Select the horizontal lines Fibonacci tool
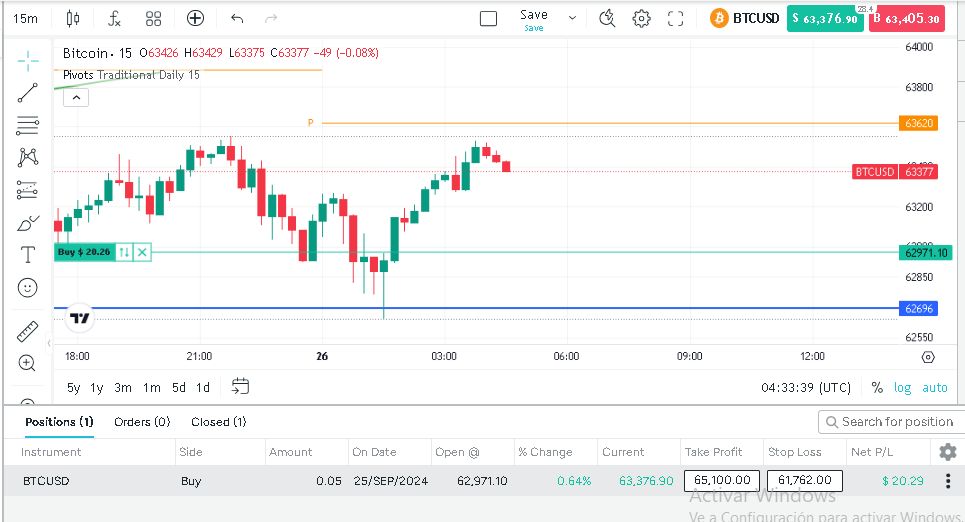 (28, 126)
